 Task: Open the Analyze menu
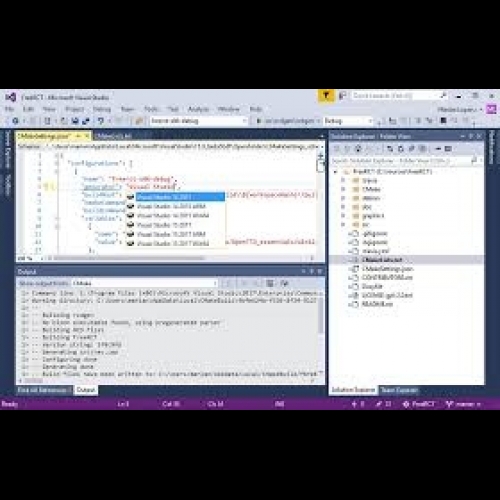[199, 109]
